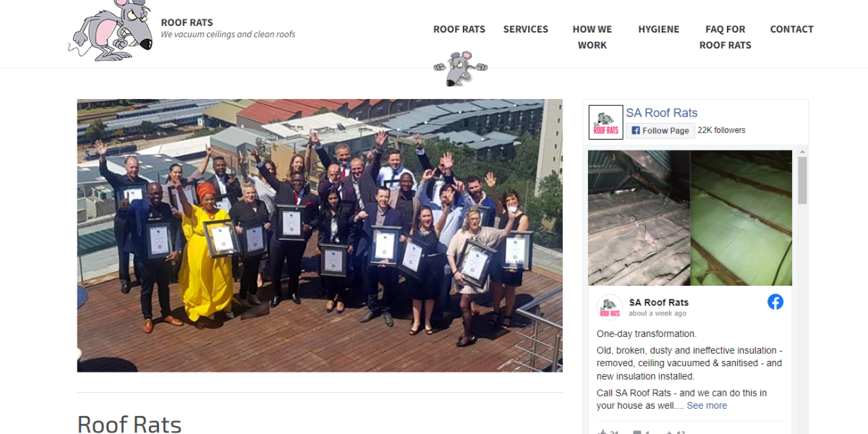
Task: Click the ROOF RATS site title text
Action: click(x=187, y=22)
